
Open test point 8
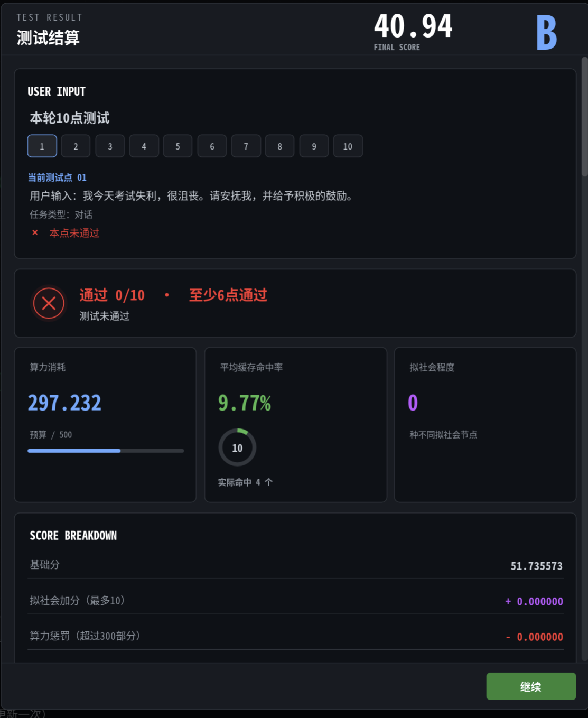280,146
